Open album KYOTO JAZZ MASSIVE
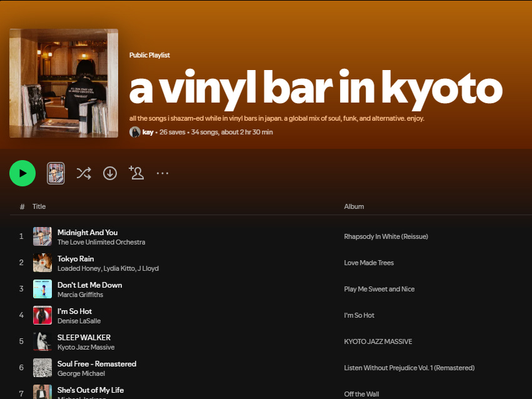This screenshot has height=399, width=532. point(378,341)
